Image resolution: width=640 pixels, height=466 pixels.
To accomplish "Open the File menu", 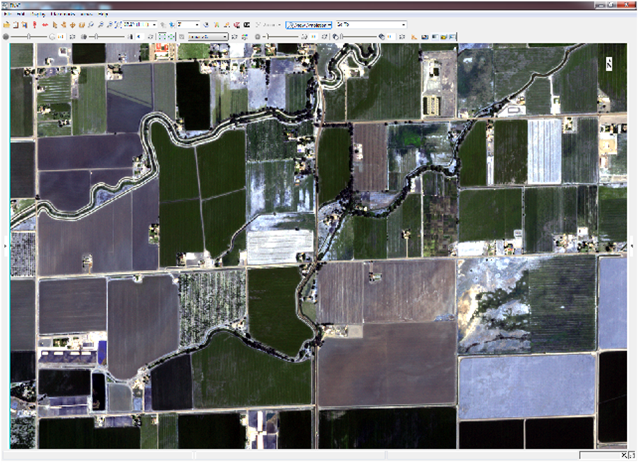I will coord(10,14).
